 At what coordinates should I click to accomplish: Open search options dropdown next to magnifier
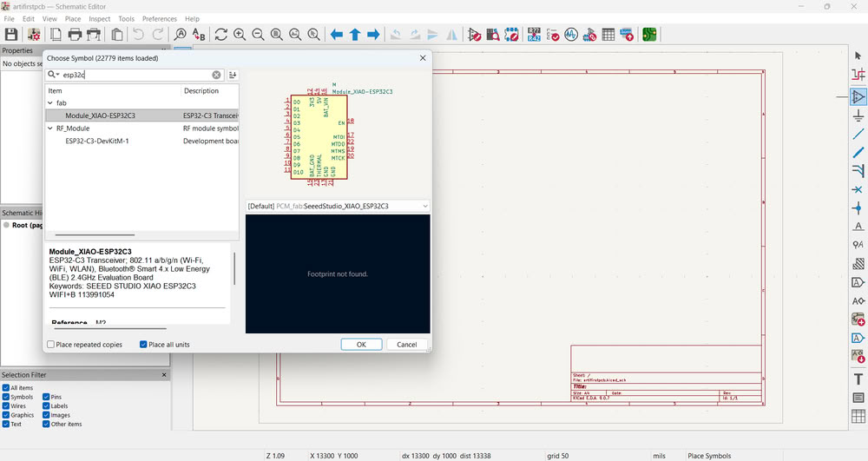[54, 75]
